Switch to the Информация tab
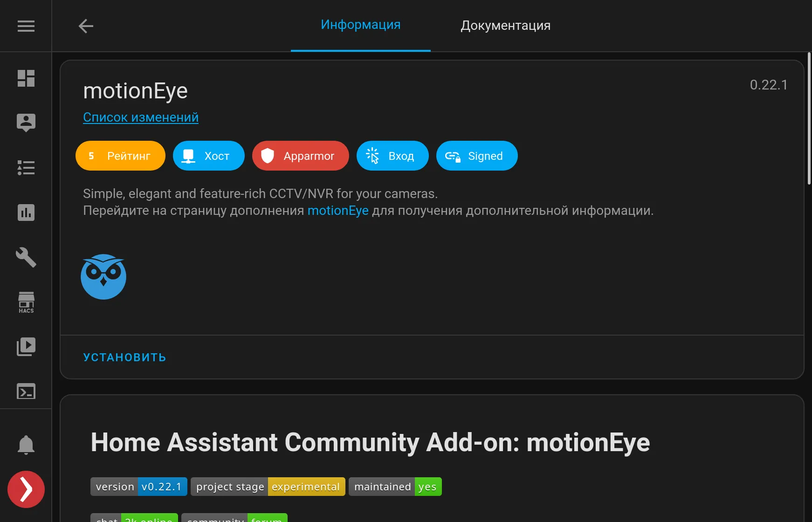 (x=361, y=25)
